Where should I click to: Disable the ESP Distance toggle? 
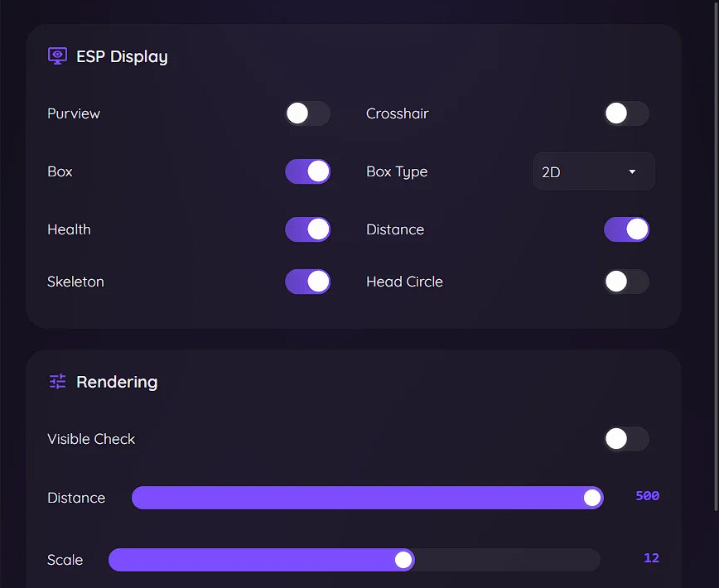click(x=626, y=229)
